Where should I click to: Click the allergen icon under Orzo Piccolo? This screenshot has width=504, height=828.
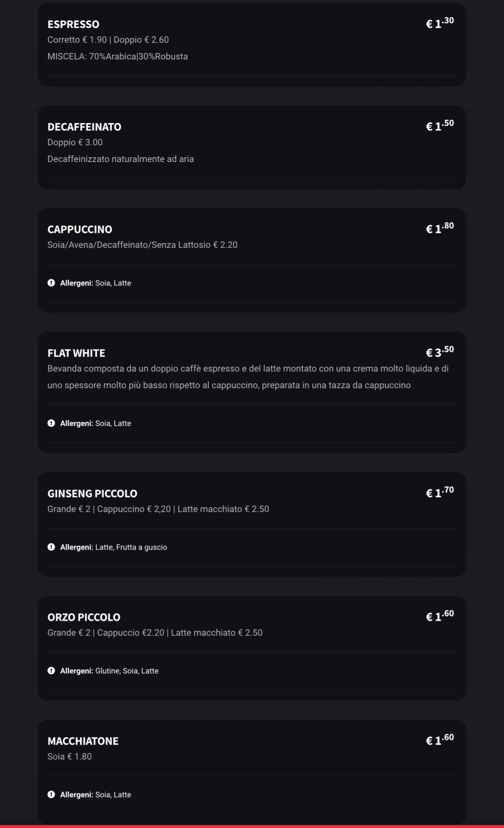[x=51, y=671]
